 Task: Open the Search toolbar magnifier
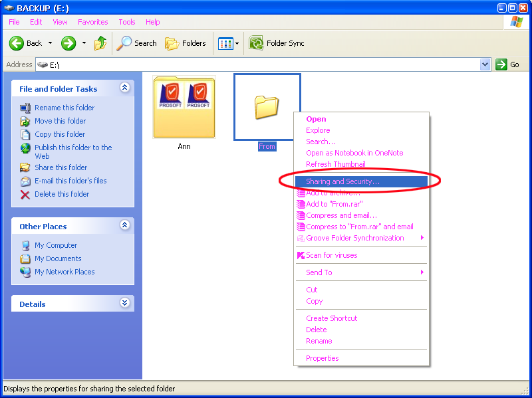tap(124, 43)
